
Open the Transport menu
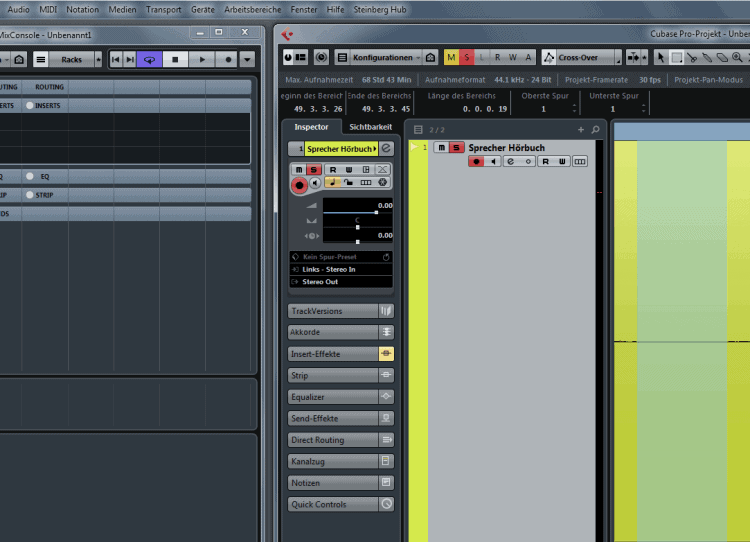163,9
